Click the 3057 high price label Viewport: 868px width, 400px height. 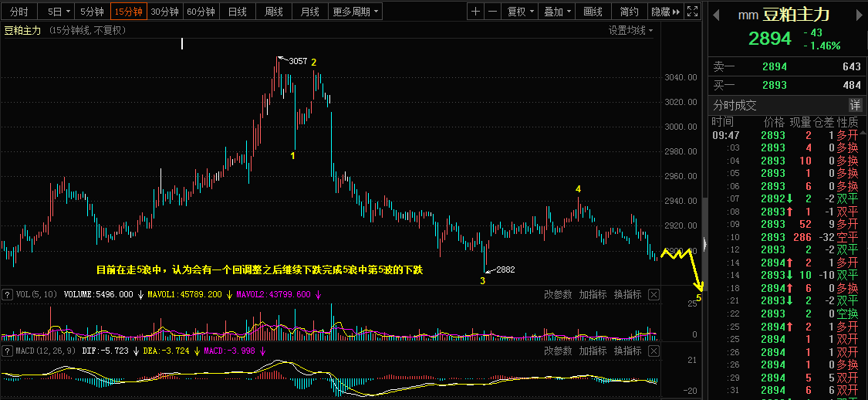[x=298, y=61]
